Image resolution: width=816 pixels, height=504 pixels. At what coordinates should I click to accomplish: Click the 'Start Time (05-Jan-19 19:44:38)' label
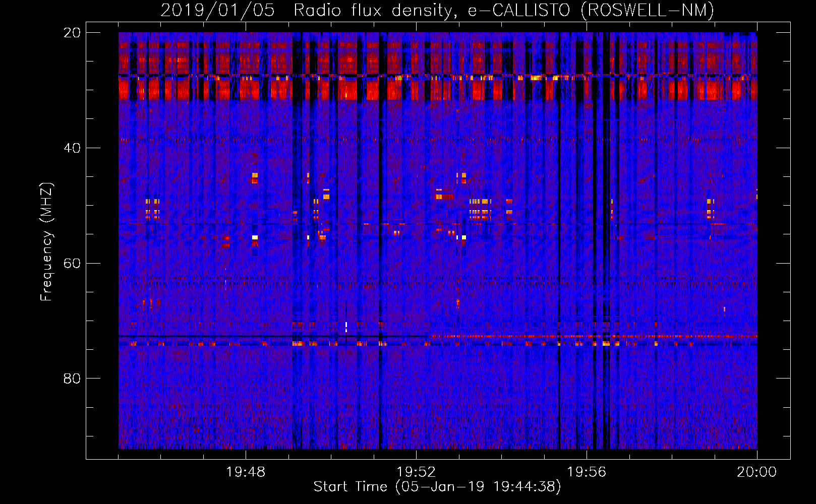click(x=437, y=487)
